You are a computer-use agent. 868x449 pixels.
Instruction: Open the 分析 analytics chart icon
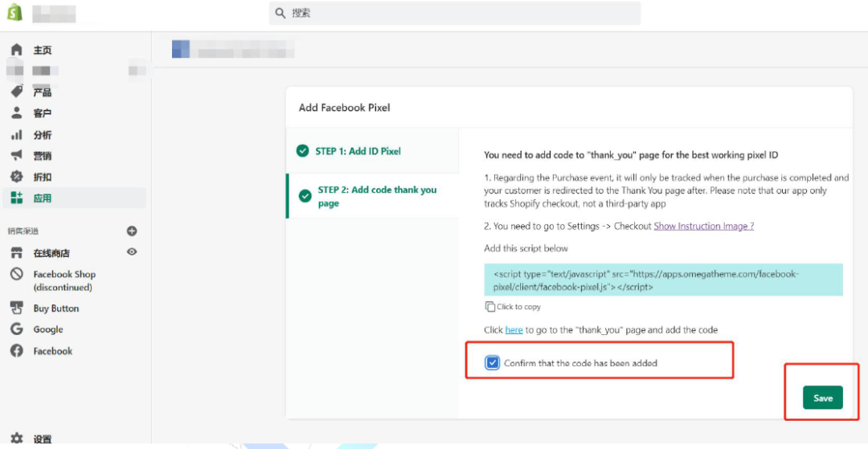click(x=16, y=135)
